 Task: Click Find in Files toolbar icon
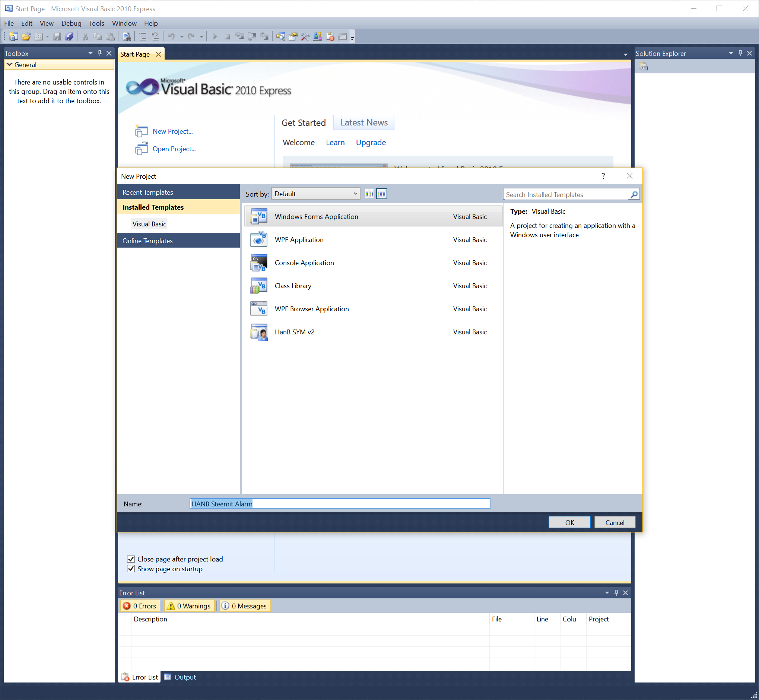(127, 37)
